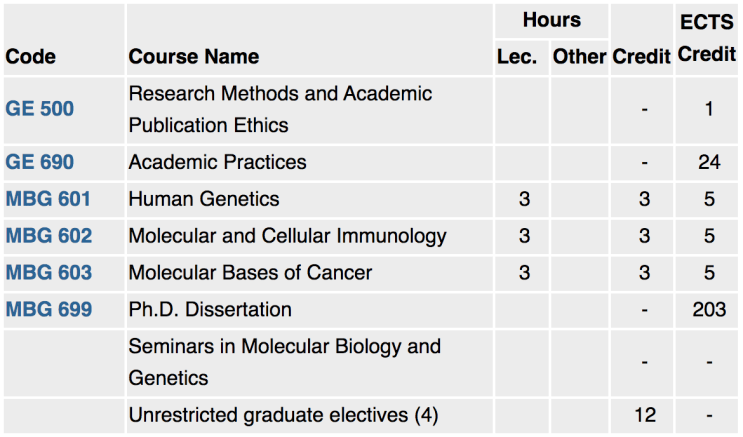This screenshot has height=437, width=743.
Task: Click Seminars in Molecular Biology and Genetics
Action: tap(284, 363)
